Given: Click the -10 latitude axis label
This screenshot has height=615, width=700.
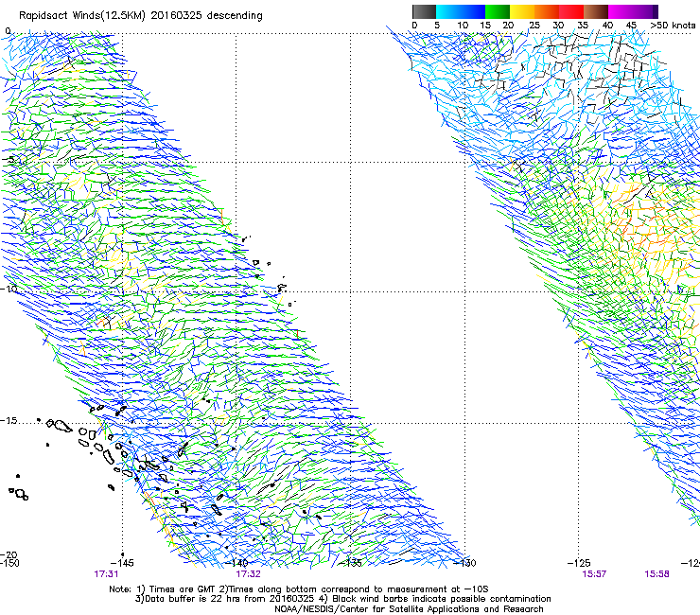Looking at the screenshot, I should pos(9,289).
